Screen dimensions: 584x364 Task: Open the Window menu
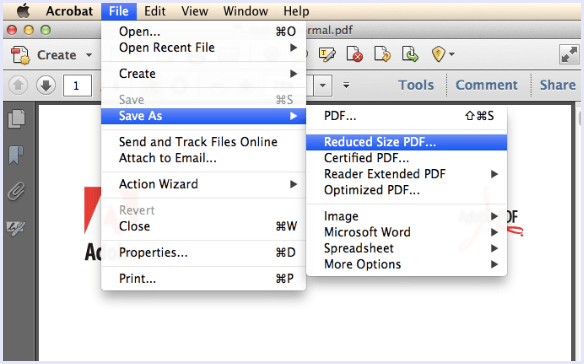245,11
